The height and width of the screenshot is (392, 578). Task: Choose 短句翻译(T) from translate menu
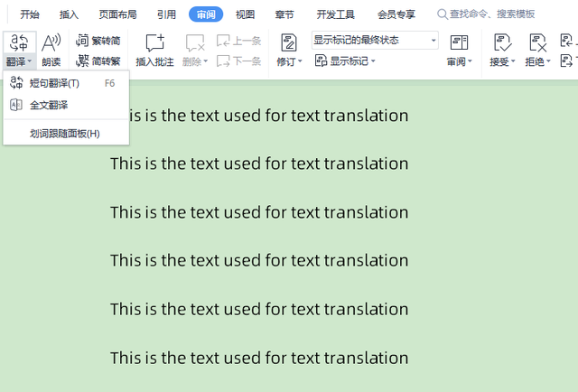[66, 83]
